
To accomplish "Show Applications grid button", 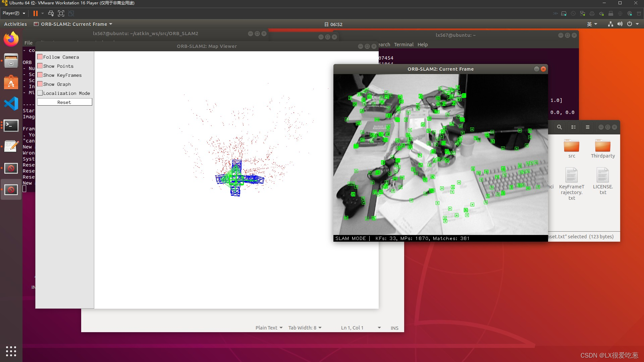I will point(11,351).
